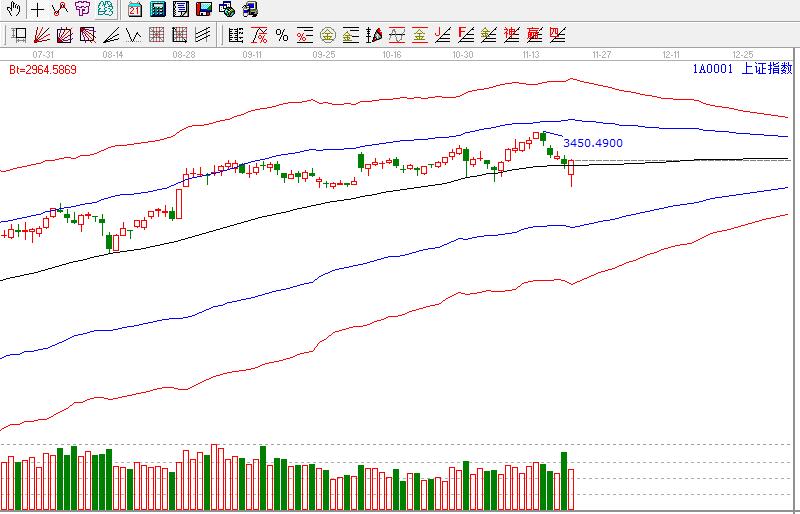Click the floppy disk save icon

(x=203, y=10)
